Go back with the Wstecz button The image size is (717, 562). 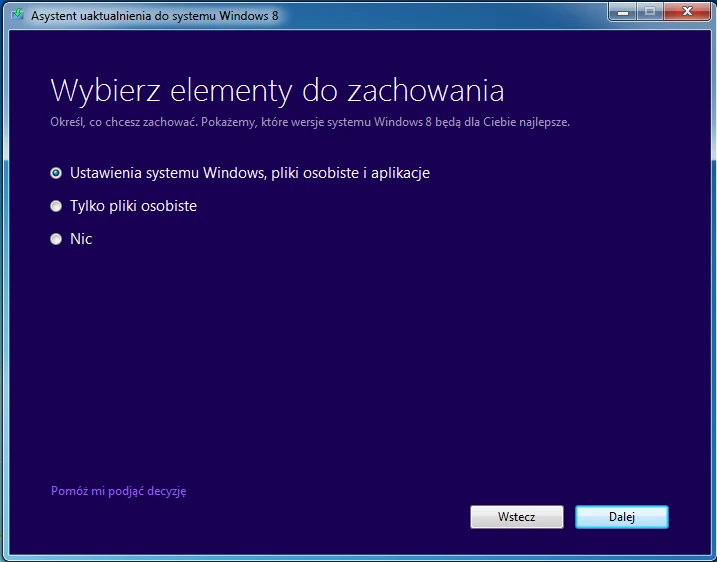(x=517, y=517)
